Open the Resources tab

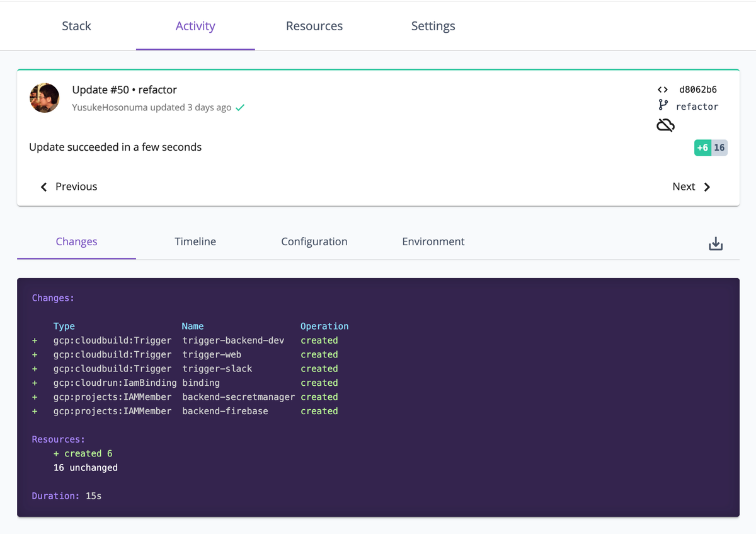tap(314, 26)
